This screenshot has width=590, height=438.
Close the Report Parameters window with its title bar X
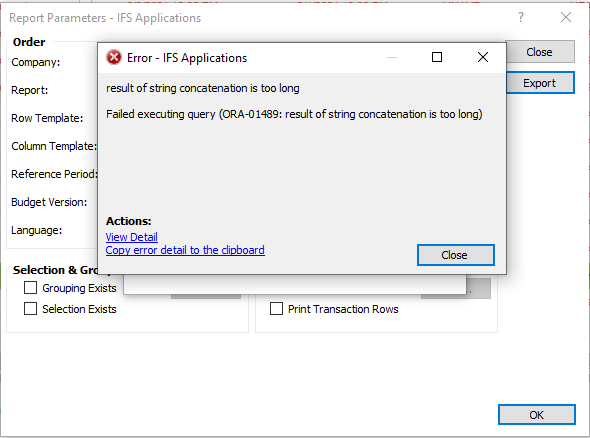pos(566,17)
